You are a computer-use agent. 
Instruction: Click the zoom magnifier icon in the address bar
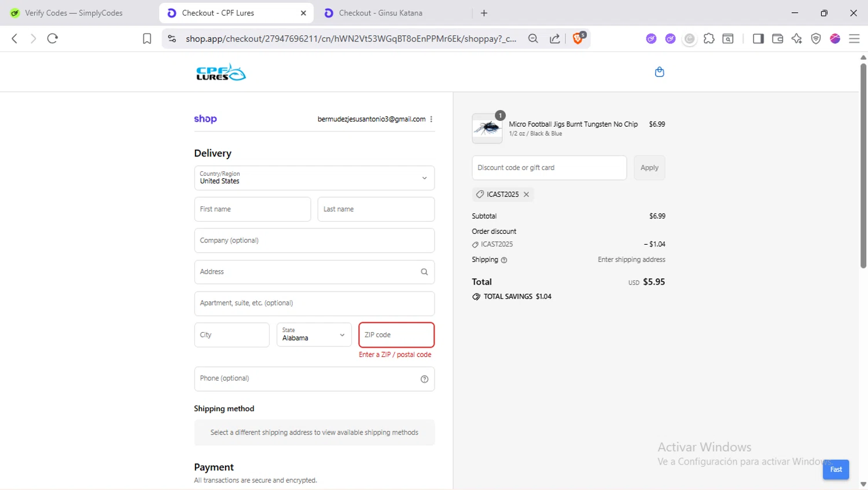point(533,39)
